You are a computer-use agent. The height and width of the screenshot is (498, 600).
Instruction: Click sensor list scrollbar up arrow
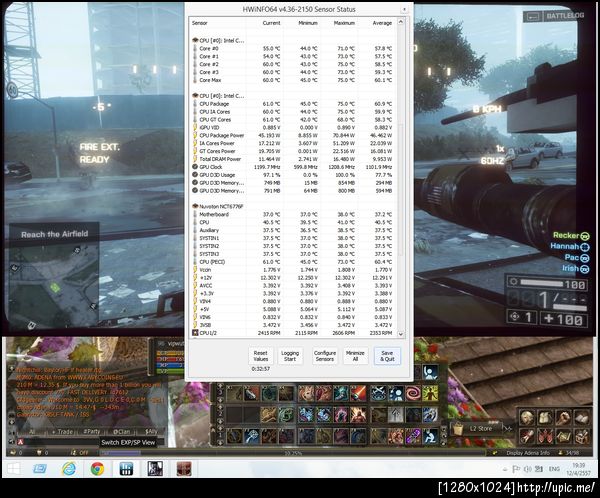401,22
